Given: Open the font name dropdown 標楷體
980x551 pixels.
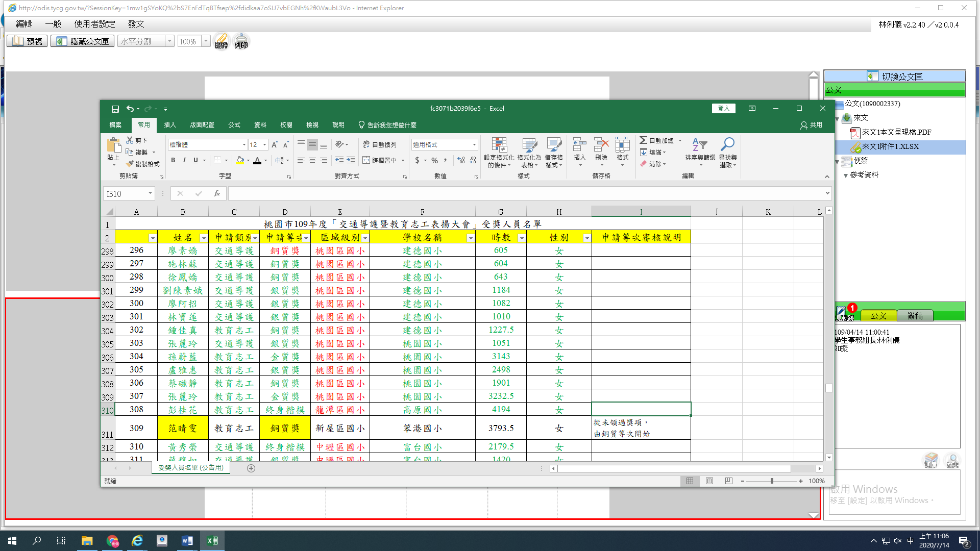Looking at the screenshot, I should tap(243, 145).
